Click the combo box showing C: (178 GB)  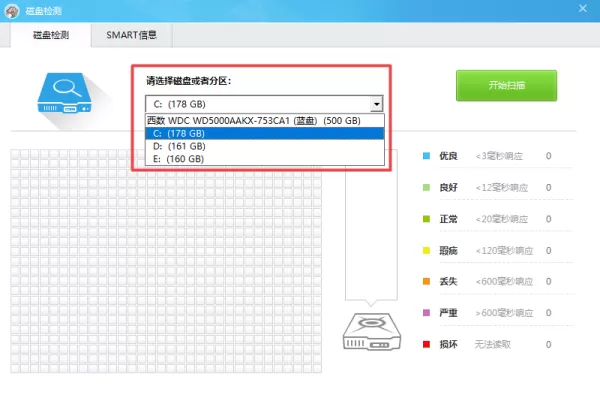264,104
